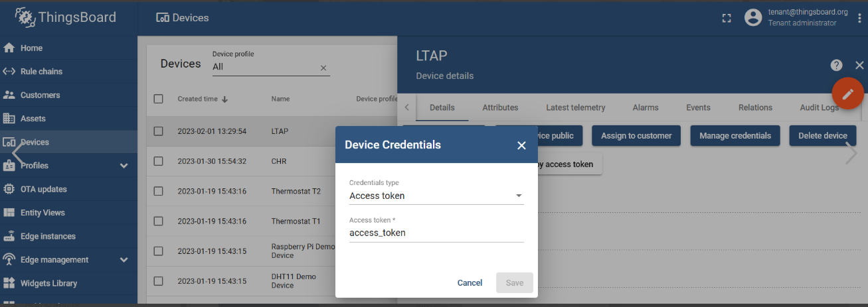Toggle fullscreen mode icon in header
Screen dimensions: 868x307
pos(727,19)
